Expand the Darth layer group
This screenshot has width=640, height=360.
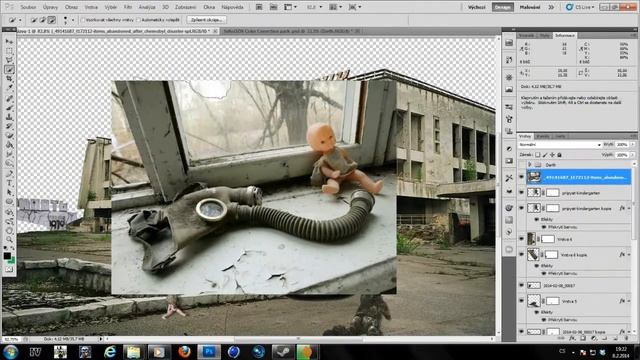pyautogui.click(x=530, y=164)
